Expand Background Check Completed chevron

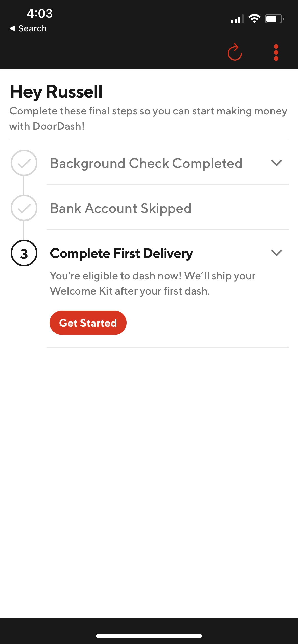point(276,163)
